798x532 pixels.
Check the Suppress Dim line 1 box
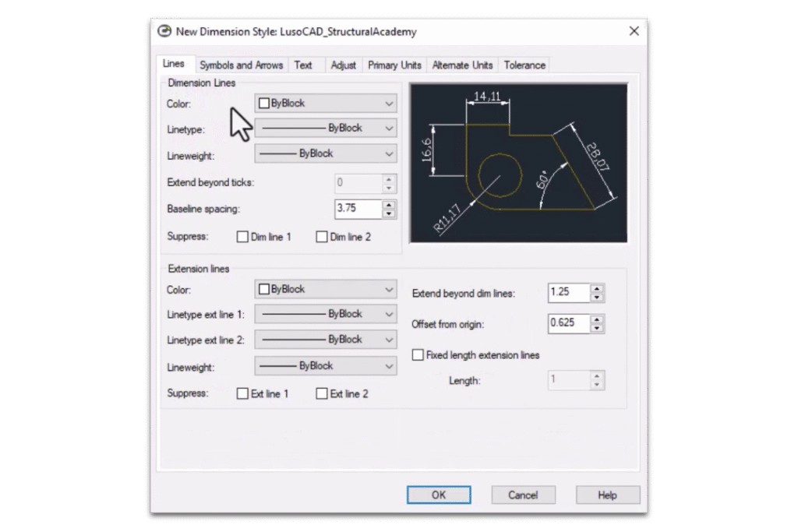coord(243,237)
